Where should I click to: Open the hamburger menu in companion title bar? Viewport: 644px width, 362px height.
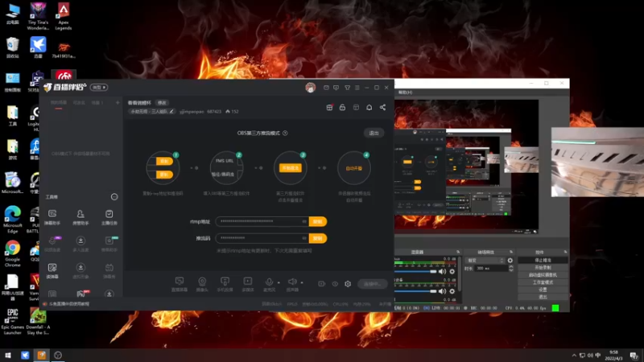tap(357, 88)
